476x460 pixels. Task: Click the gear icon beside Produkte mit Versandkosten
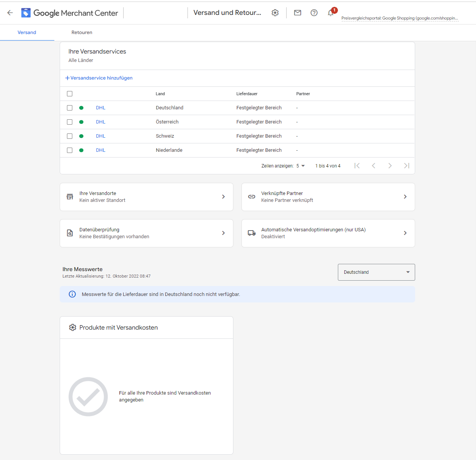[x=72, y=327]
